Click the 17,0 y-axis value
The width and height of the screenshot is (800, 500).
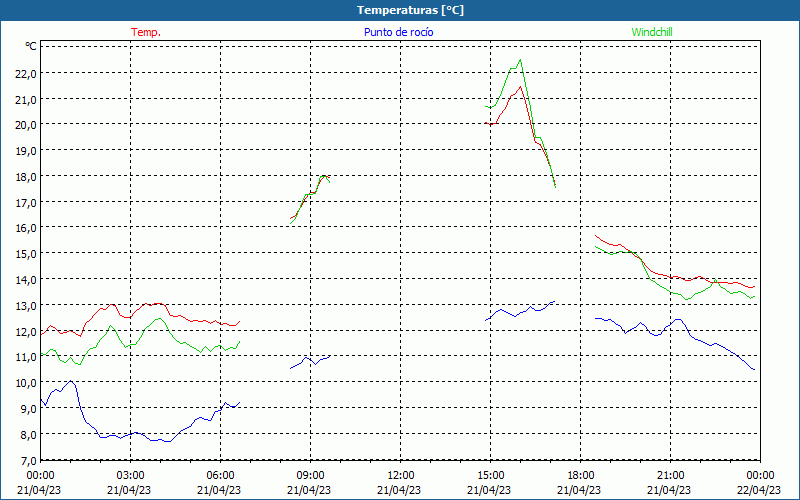26,202
